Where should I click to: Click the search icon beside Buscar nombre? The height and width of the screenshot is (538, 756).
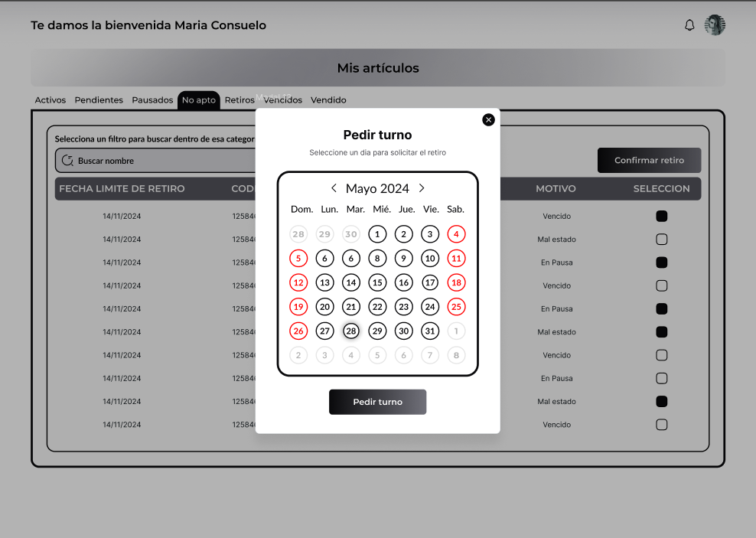[x=67, y=161]
